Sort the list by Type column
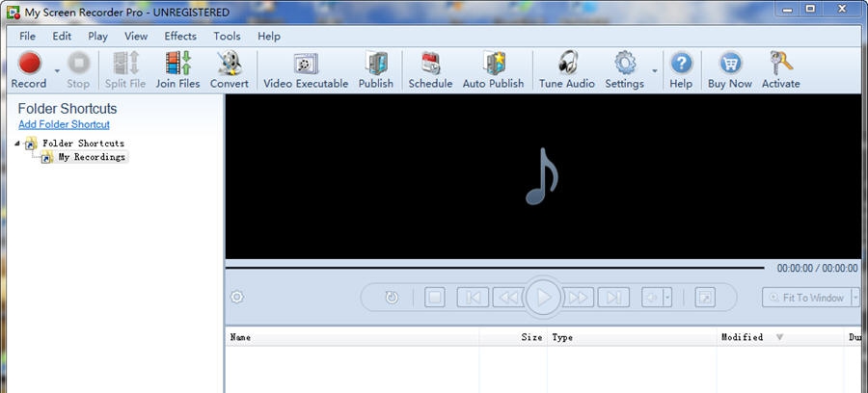 pyautogui.click(x=632, y=337)
